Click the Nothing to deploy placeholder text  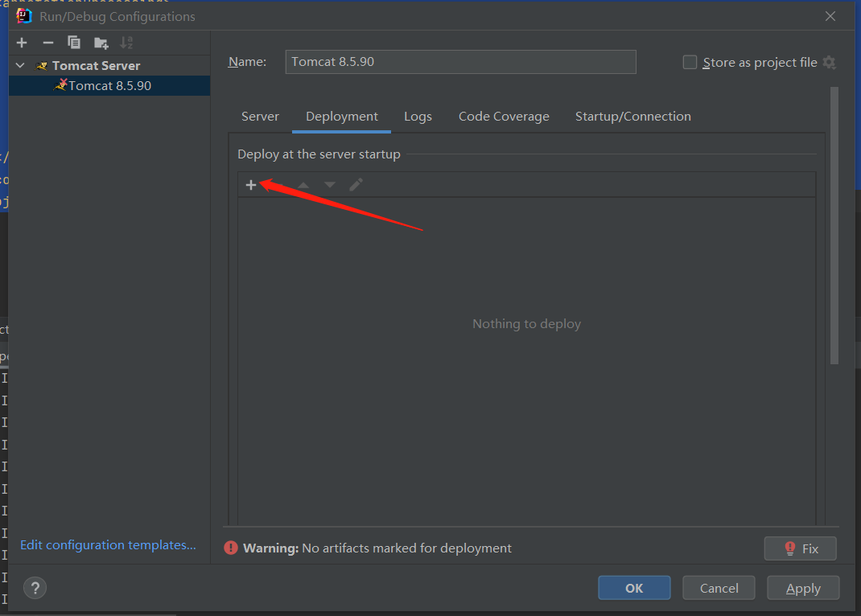[526, 323]
